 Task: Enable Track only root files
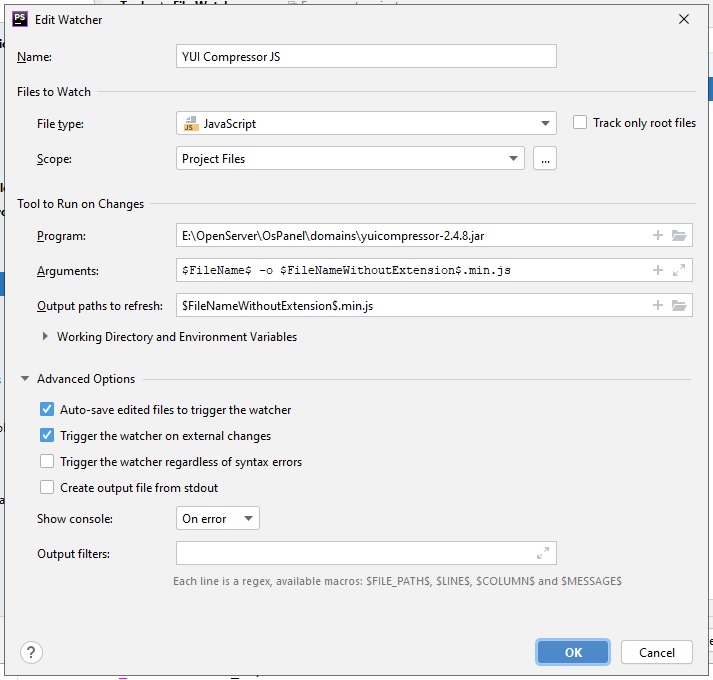coord(580,122)
